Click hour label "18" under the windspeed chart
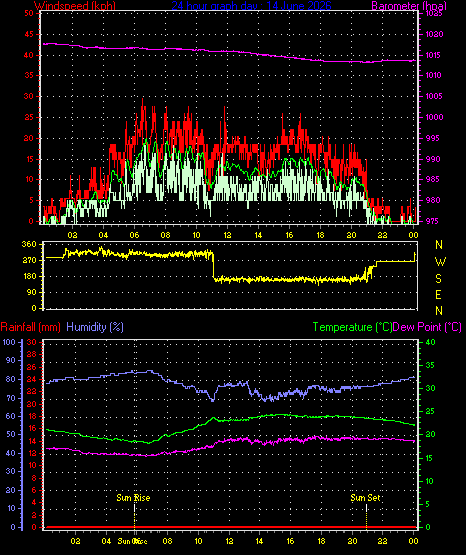This screenshot has height=555, width=466. 320,235
